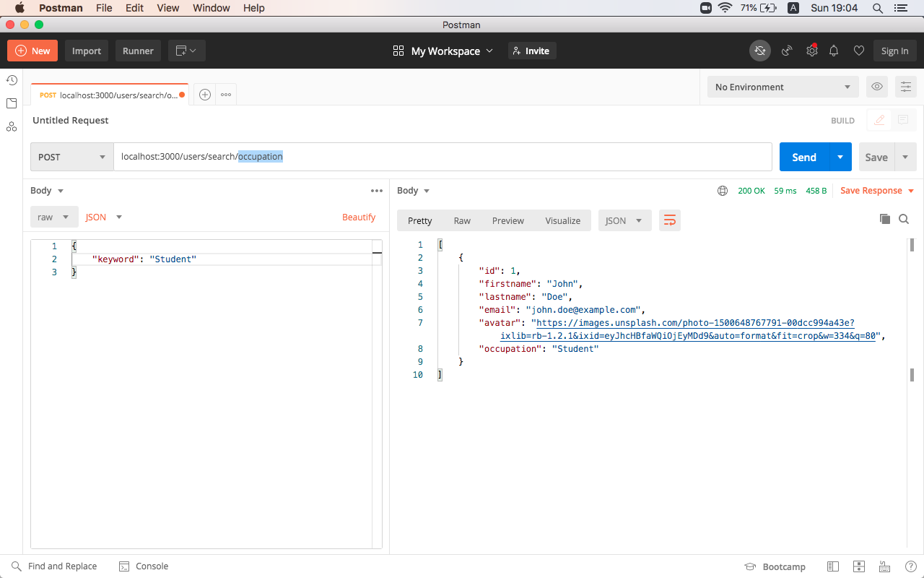Open the Send button dropdown arrow
This screenshot has width=924, height=578.
(840, 157)
